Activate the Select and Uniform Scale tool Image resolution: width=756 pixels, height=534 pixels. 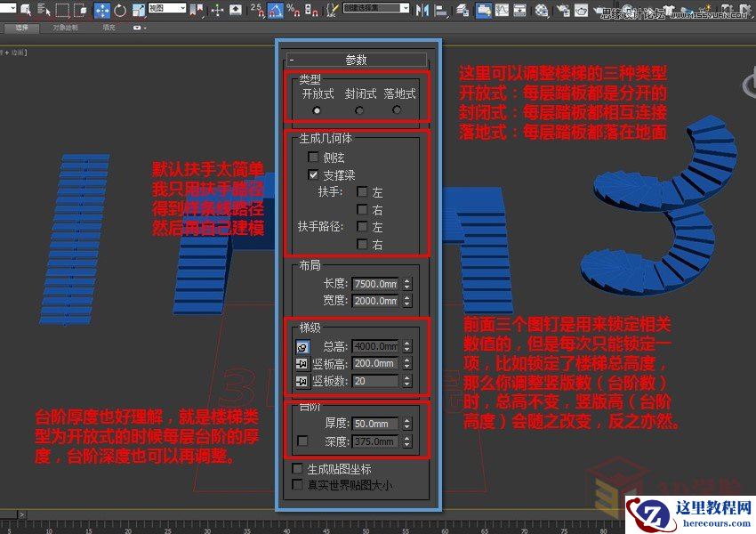point(137,10)
